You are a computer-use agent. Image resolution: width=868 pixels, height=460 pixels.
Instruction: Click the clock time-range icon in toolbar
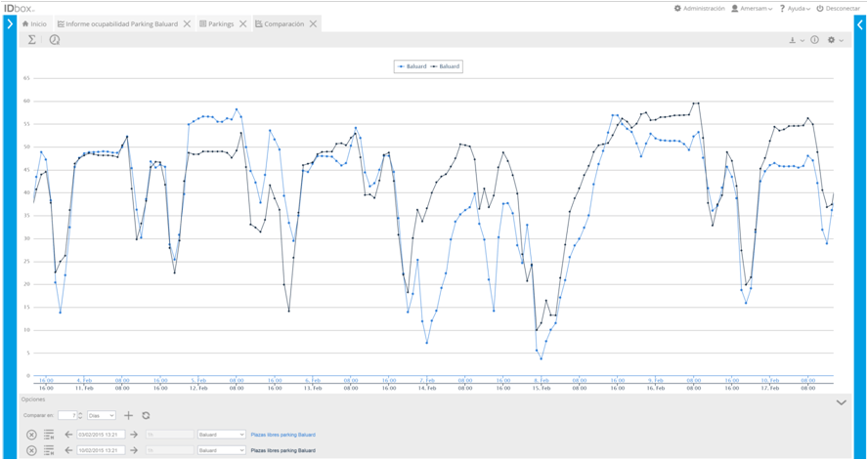[x=55, y=40]
